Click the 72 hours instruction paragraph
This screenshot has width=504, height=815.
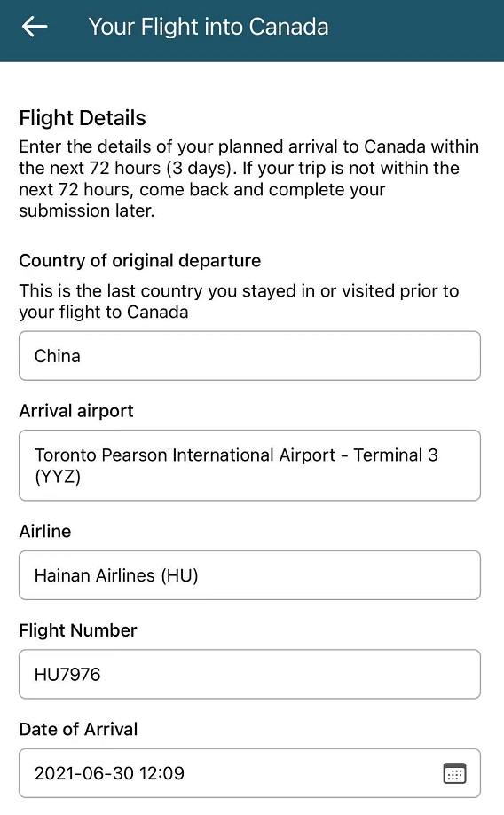[x=248, y=178]
